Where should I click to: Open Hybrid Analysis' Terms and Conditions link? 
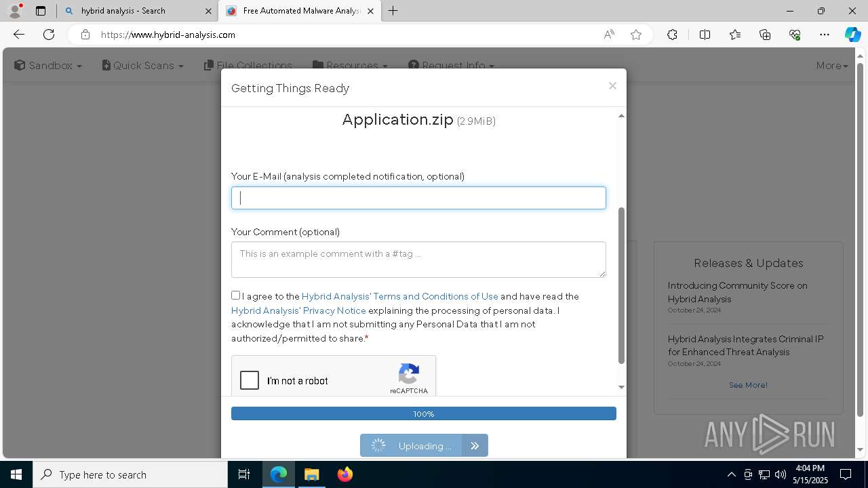coord(400,296)
